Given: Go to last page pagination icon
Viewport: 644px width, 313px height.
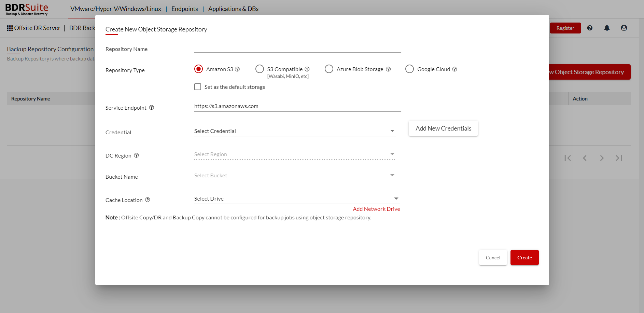Looking at the screenshot, I should 619,158.
